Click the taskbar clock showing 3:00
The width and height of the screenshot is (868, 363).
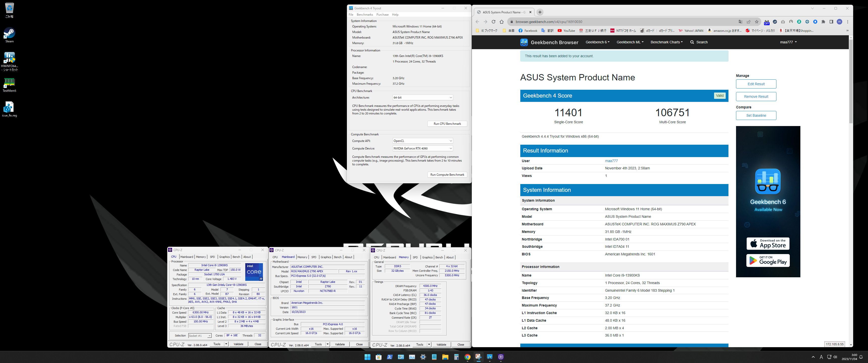click(849, 357)
